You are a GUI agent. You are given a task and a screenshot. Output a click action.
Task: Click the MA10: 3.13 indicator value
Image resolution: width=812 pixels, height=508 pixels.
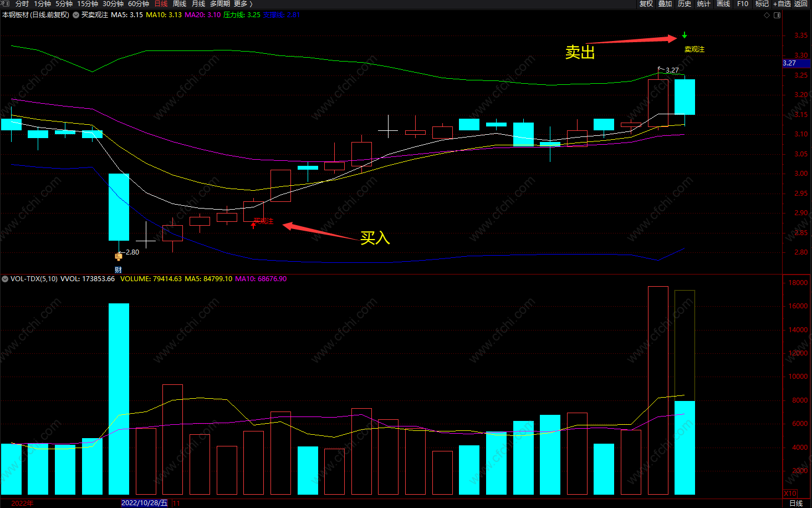click(164, 15)
